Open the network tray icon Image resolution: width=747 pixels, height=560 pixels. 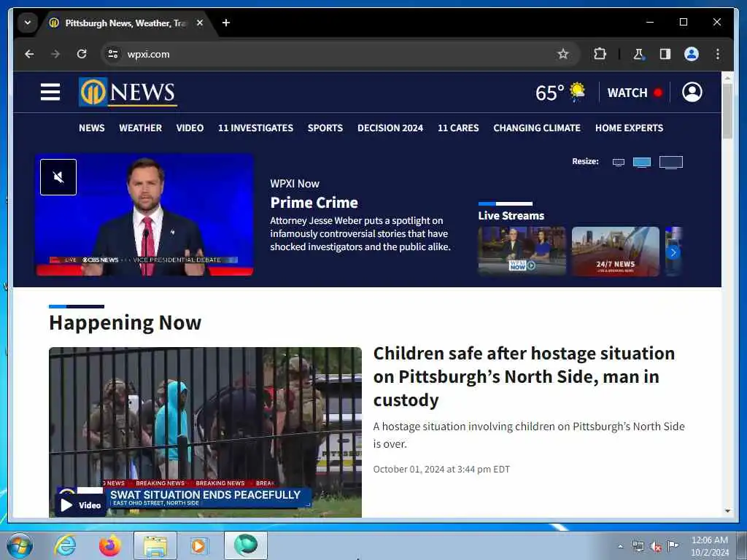click(638, 547)
